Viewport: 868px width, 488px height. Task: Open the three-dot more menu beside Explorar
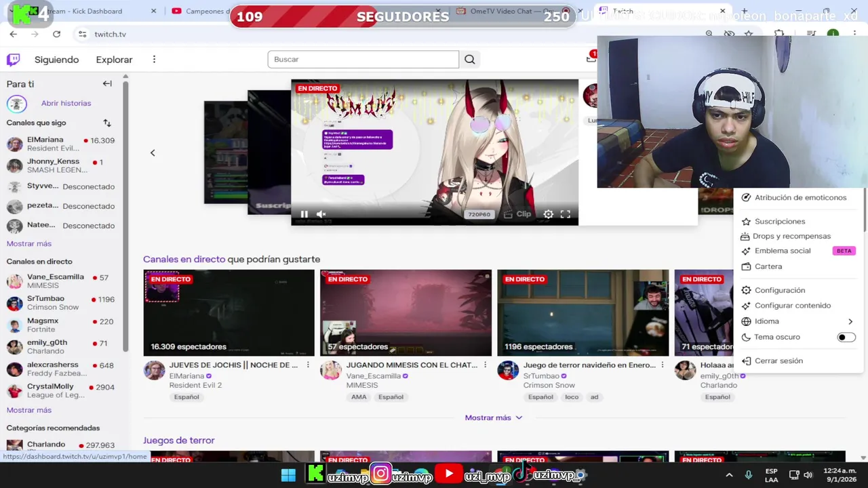tap(154, 60)
